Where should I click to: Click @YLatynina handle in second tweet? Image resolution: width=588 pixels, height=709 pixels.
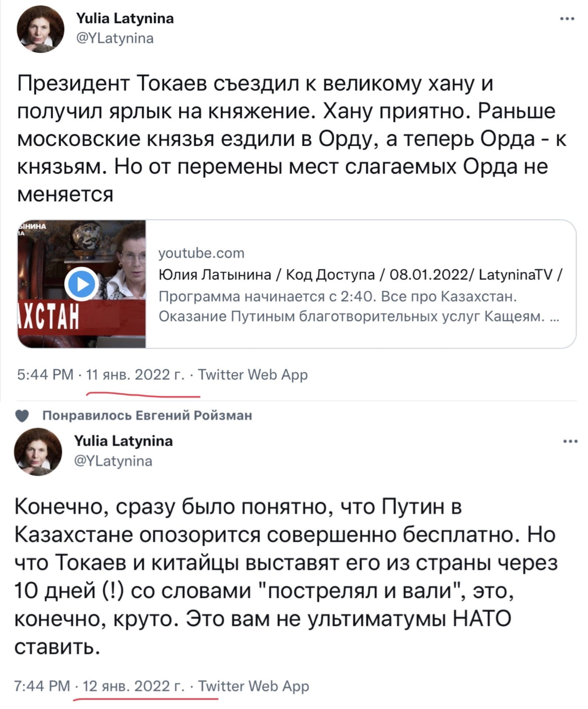[113, 461]
